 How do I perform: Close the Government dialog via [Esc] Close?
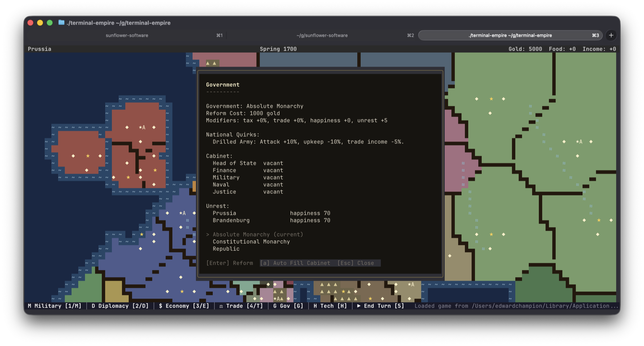(356, 263)
